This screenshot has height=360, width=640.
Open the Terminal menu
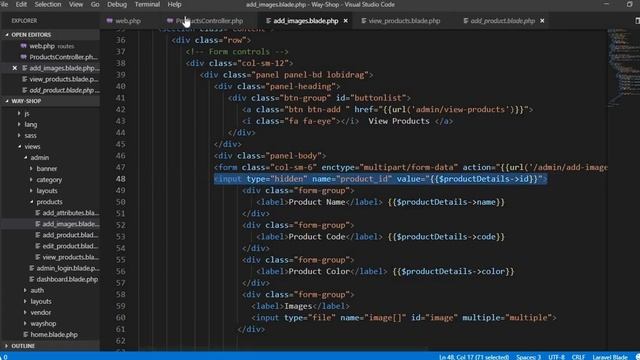coord(147,4)
